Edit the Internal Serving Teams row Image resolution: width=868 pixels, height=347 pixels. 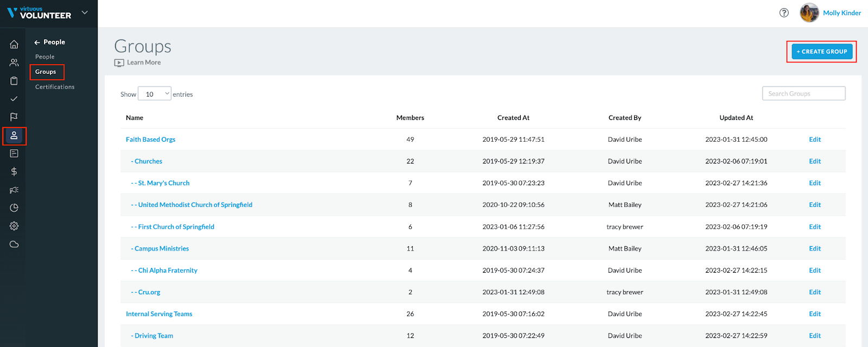tap(815, 314)
